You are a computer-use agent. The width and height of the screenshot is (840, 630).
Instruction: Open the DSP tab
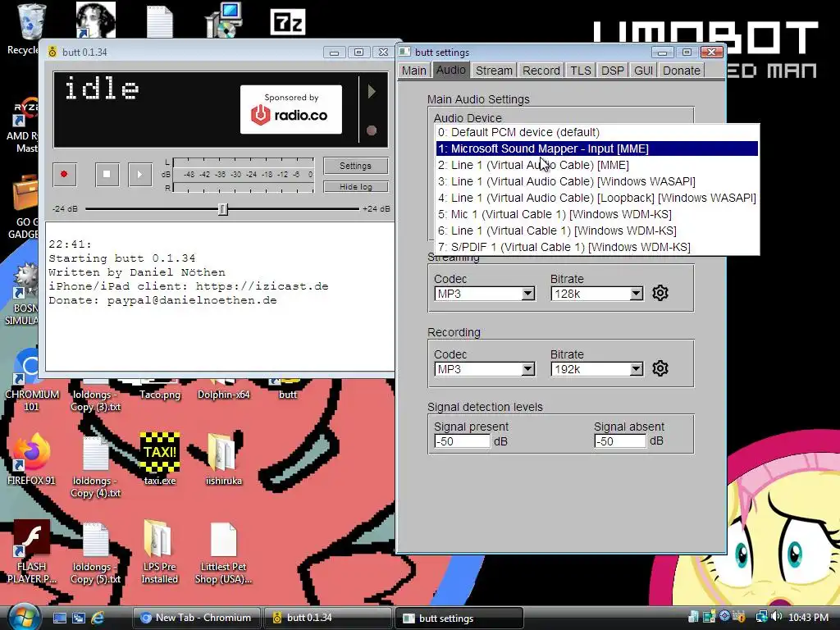coord(612,71)
